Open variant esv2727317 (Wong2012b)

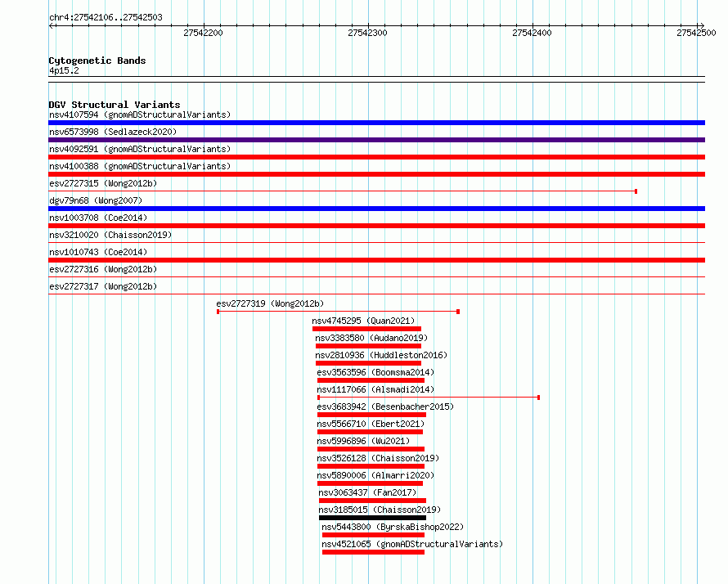click(103, 286)
